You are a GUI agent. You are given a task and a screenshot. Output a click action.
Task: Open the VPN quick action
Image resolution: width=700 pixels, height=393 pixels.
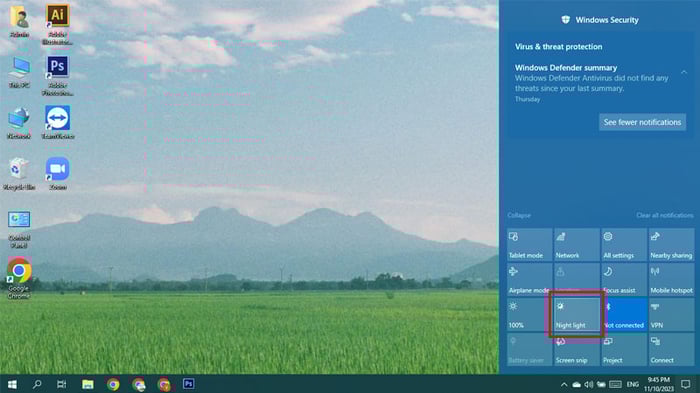point(671,314)
